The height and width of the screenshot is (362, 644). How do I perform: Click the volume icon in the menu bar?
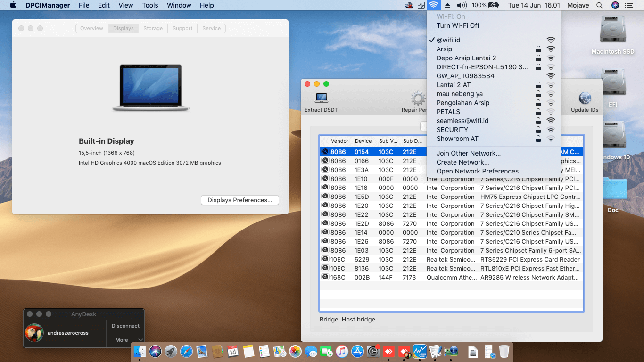coord(462,5)
